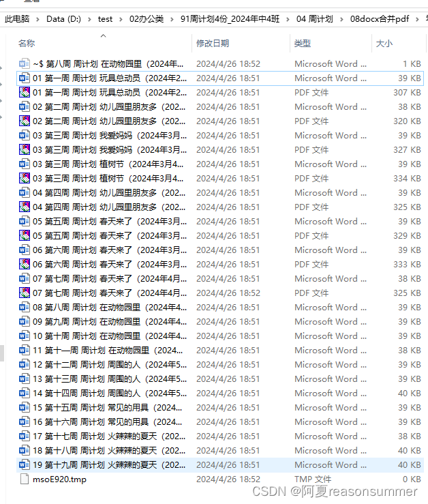
Task: Click Word icon of 09 第九周 在动物园里 document
Action: pos(25,321)
